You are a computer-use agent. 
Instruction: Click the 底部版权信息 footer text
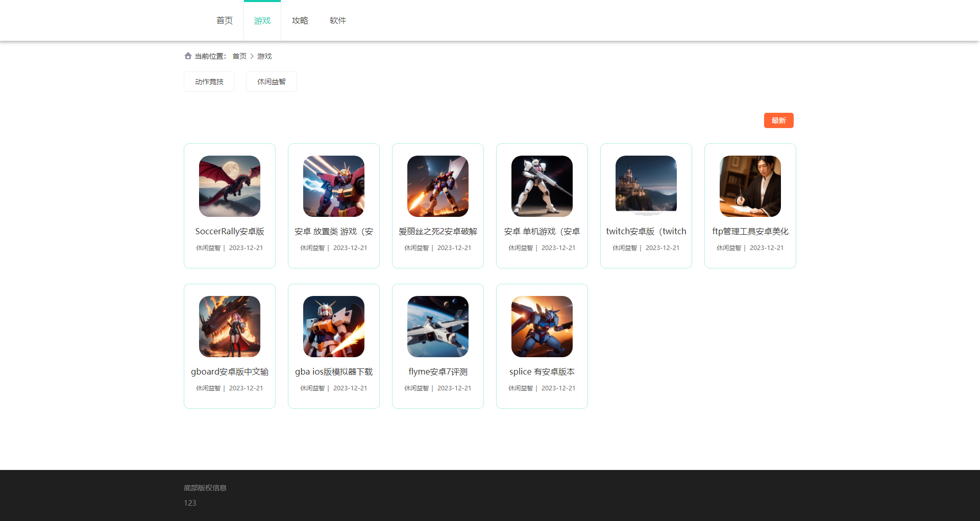[x=206, y=488]
